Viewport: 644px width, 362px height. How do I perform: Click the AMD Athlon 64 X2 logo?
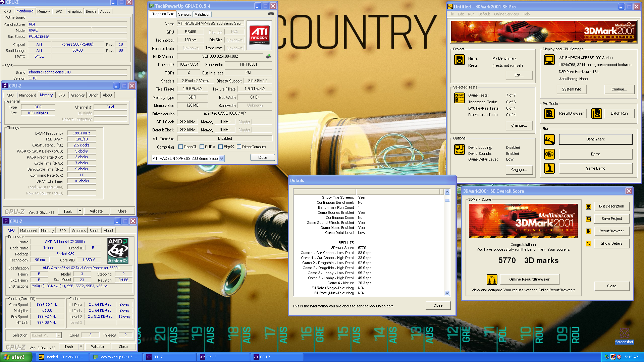[118, 250]
